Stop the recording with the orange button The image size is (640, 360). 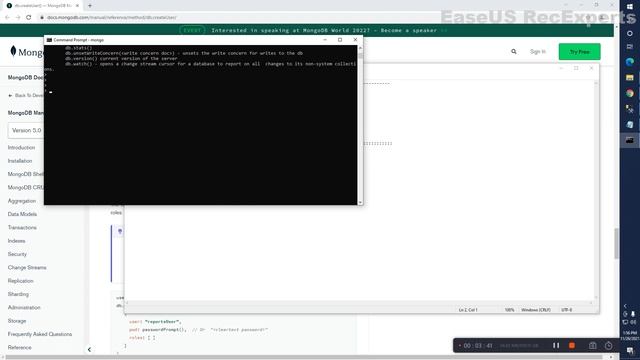(572, 345)
